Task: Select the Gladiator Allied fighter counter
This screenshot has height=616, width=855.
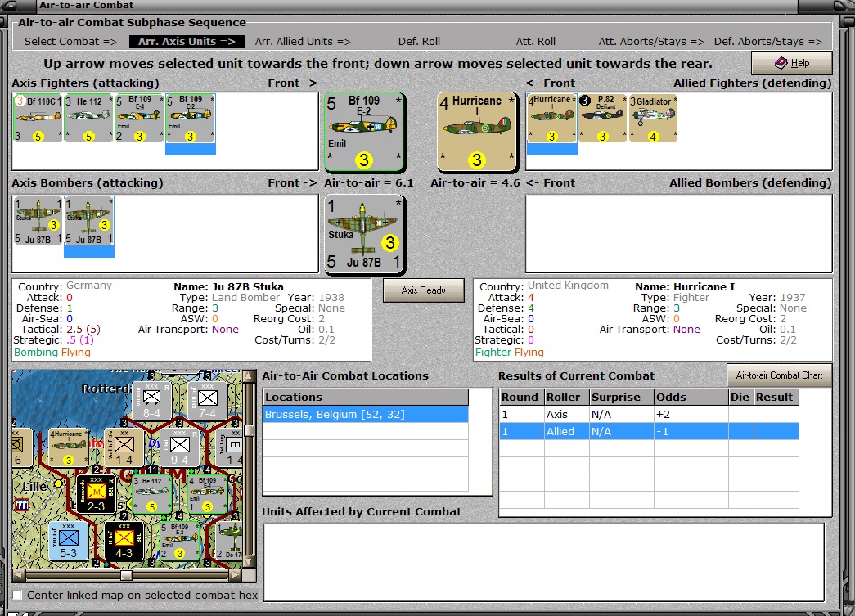Action: click(653, 118)
